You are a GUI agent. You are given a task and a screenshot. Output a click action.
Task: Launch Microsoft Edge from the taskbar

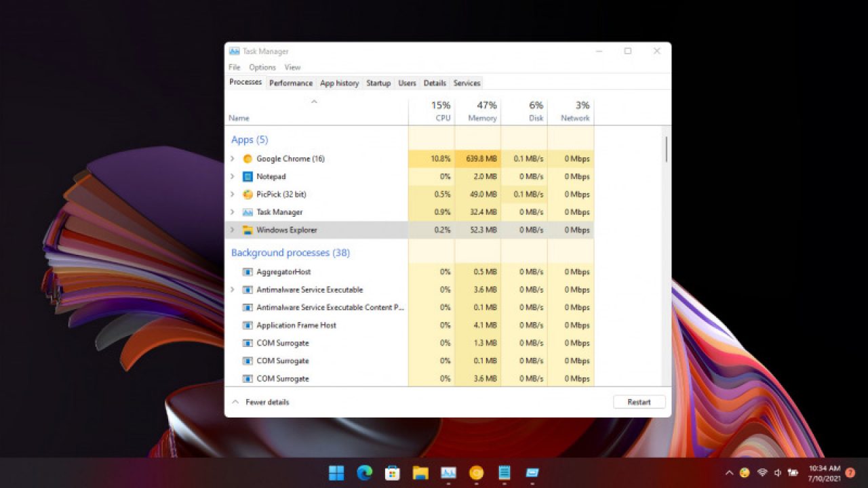point(365,472)
